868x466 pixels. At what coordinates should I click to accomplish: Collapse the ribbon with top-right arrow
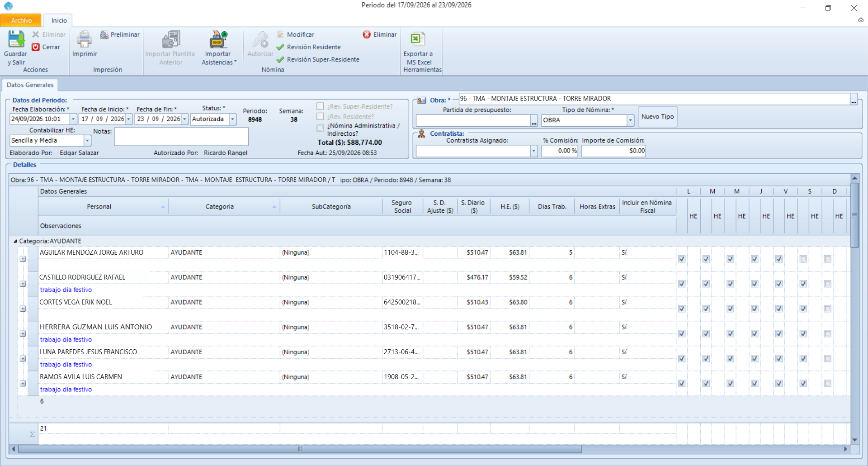pos(861,20)
